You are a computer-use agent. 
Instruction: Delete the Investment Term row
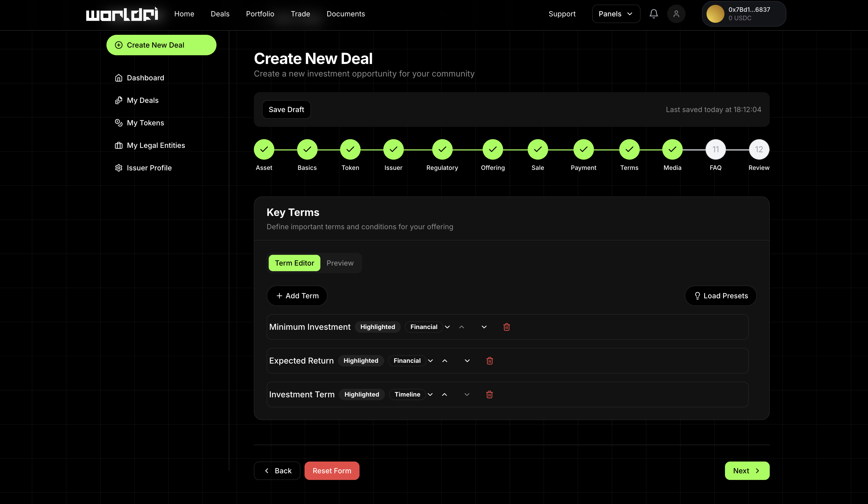(x=489, y=394)
